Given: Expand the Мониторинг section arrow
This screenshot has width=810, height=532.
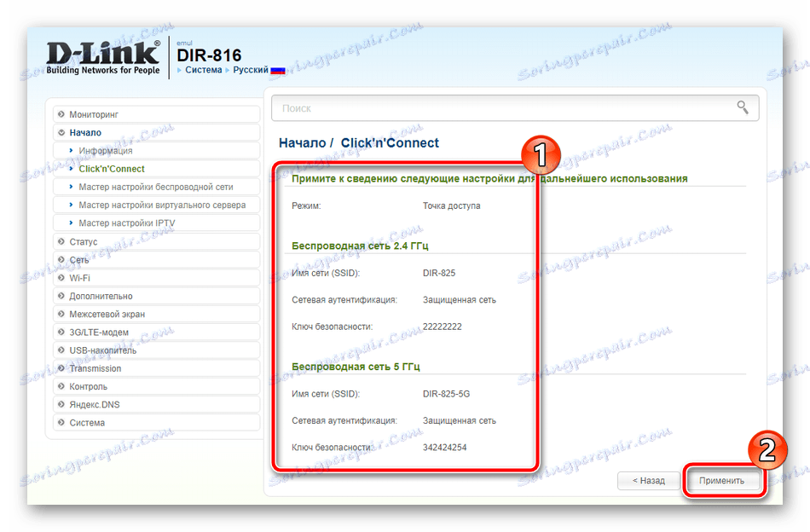Looking at the screenshot, I should coord(61,114).
